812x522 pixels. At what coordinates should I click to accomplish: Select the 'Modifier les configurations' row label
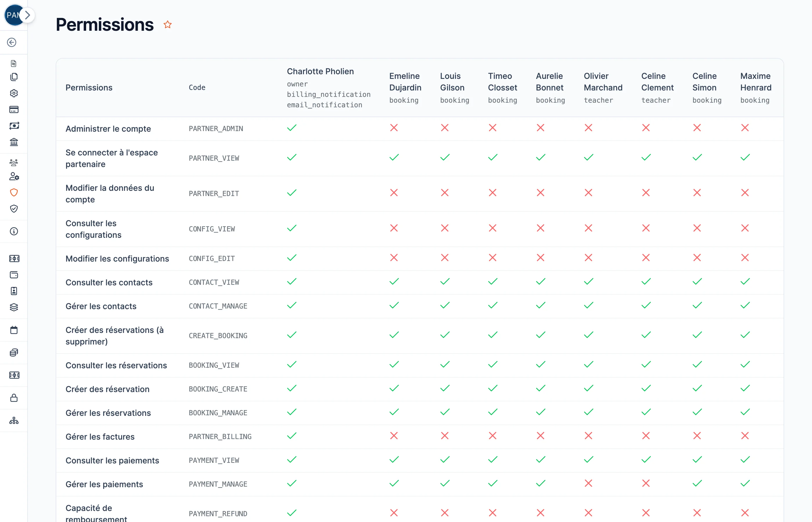(x=117, y=259)
